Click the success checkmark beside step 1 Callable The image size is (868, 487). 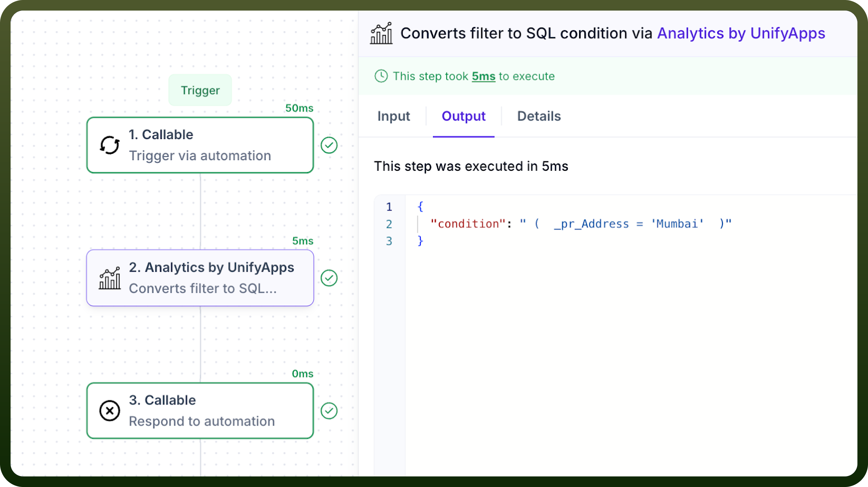[x=329, y=145]
